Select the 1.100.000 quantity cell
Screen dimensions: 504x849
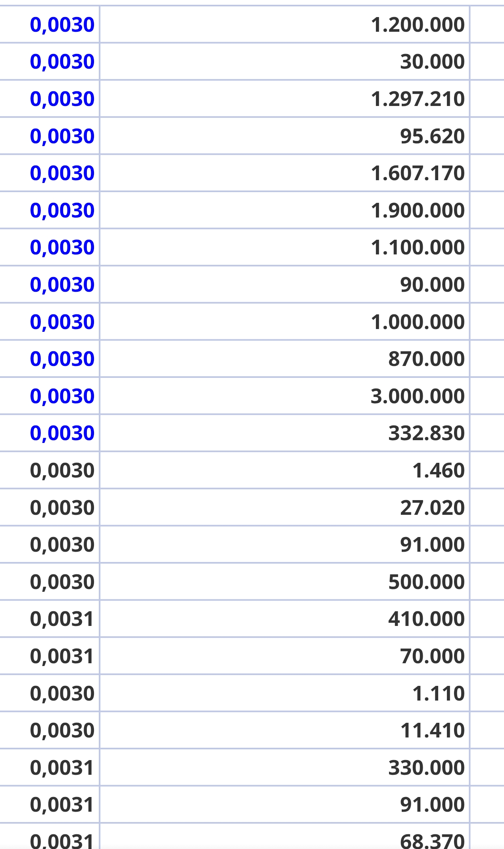285,247
